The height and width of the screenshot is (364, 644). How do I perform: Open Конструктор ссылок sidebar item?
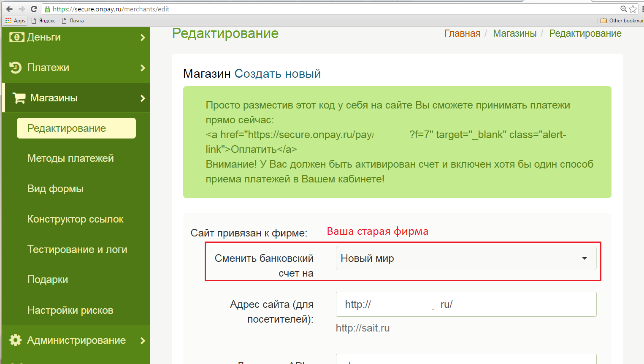75,219
